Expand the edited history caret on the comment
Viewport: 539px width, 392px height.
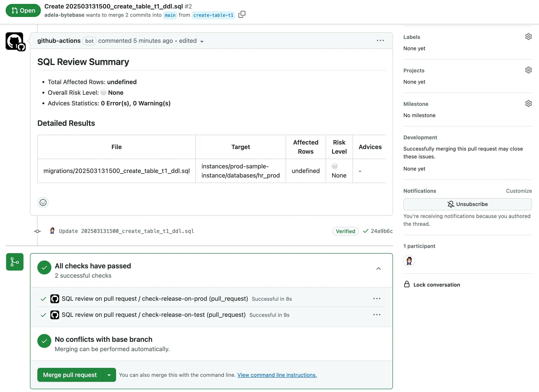(x=201, y=41)
